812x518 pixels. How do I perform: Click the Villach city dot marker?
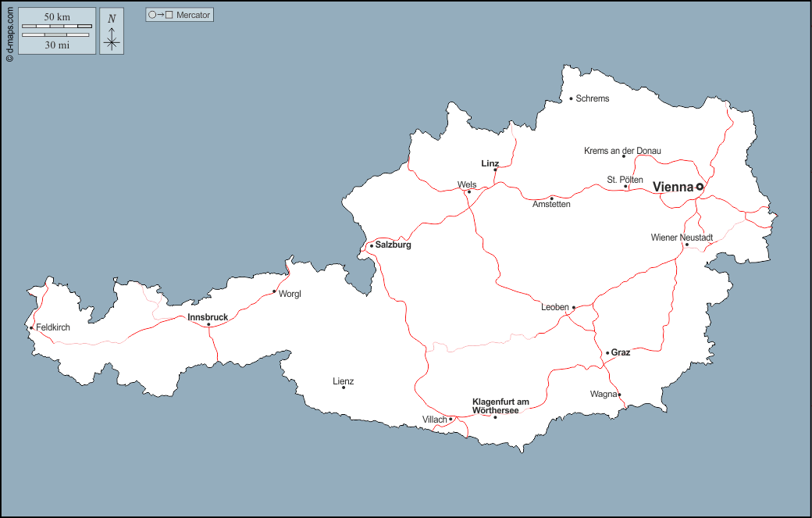click(x=451, y=420)
